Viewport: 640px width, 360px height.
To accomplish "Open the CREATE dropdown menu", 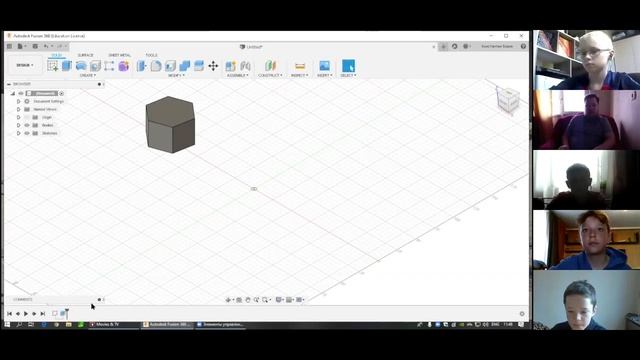I will coord(88,76).
